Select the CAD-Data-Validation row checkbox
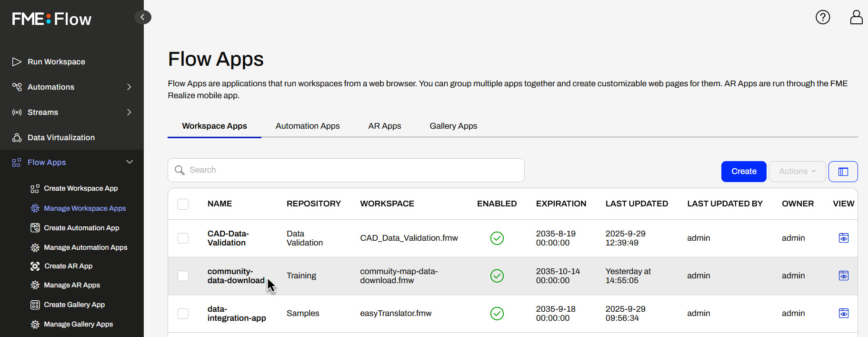This screenshot has width=868, height=337. (x=183, y=238)
